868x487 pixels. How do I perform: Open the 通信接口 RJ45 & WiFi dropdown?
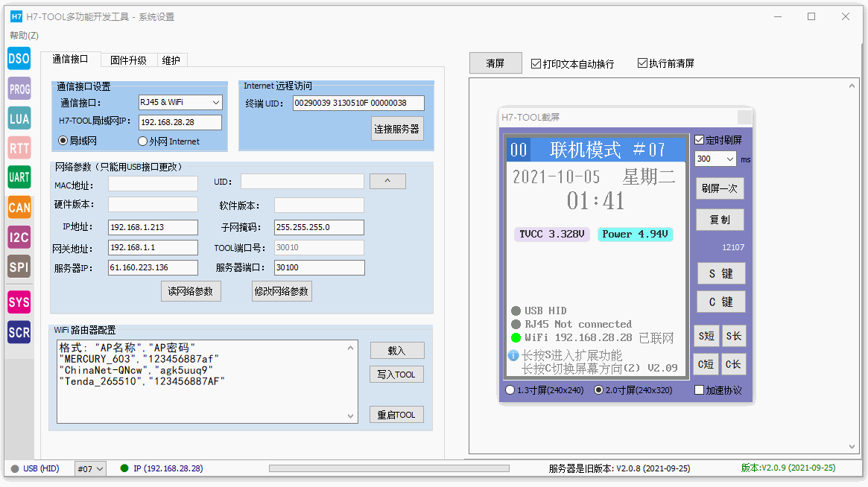pos(180,102)
